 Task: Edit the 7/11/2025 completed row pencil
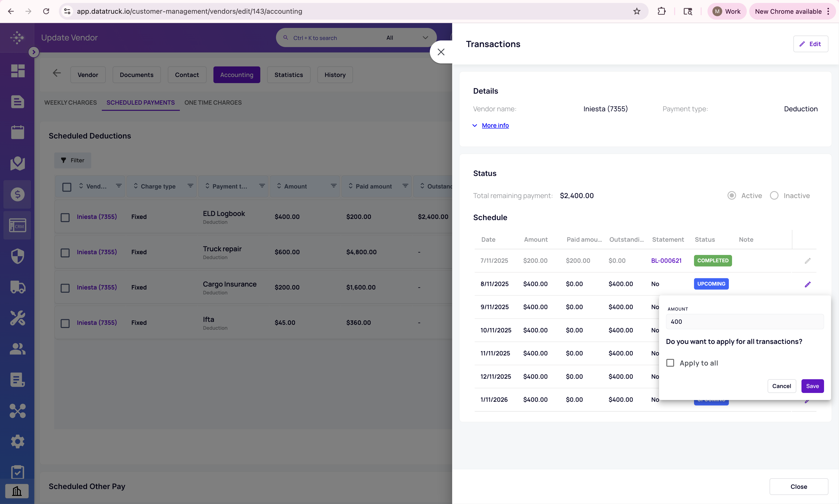click(x=808, y=261)
